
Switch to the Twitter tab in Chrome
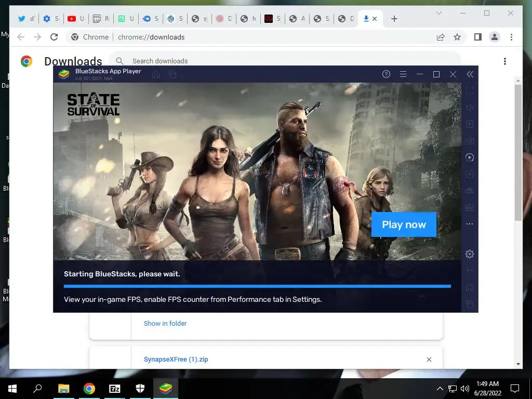pyautogui.click(x=26, y=19)
